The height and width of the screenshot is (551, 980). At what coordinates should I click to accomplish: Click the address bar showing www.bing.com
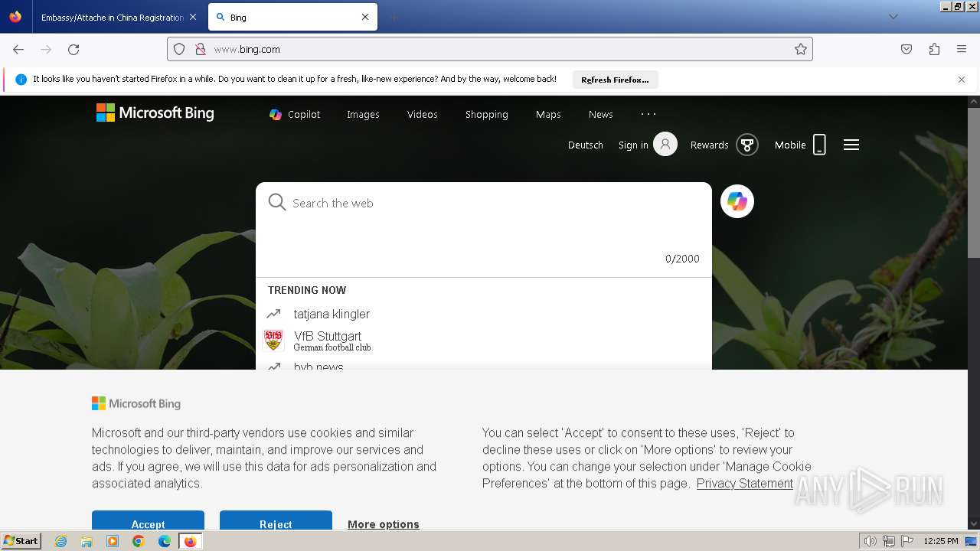(x=490, y=49)
